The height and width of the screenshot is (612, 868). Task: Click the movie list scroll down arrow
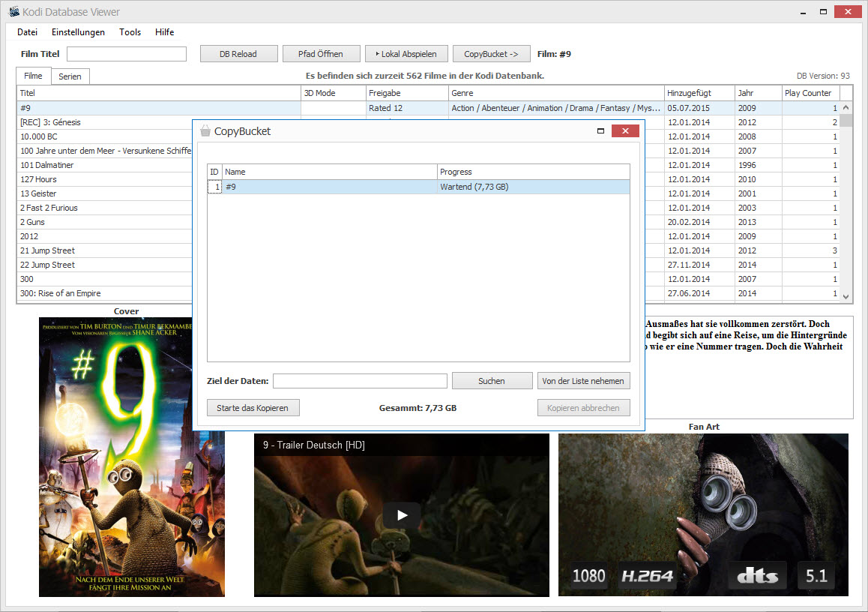[x=846, y=297]
